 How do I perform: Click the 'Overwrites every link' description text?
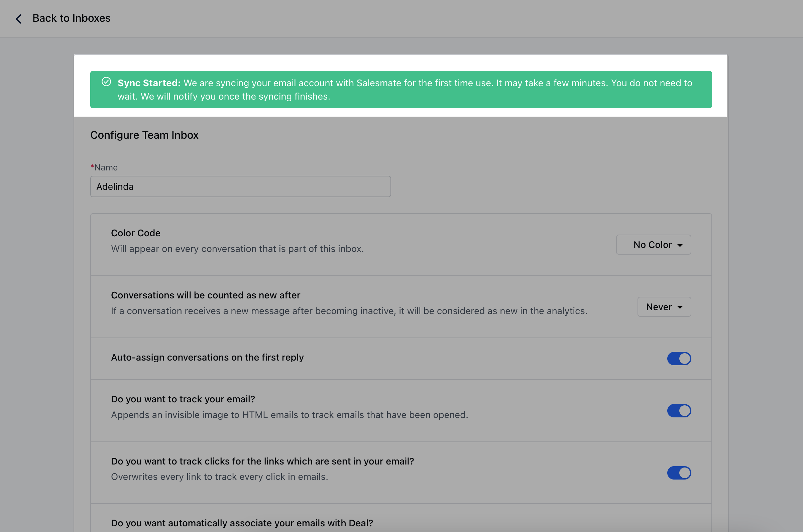[x=219, y=477]
